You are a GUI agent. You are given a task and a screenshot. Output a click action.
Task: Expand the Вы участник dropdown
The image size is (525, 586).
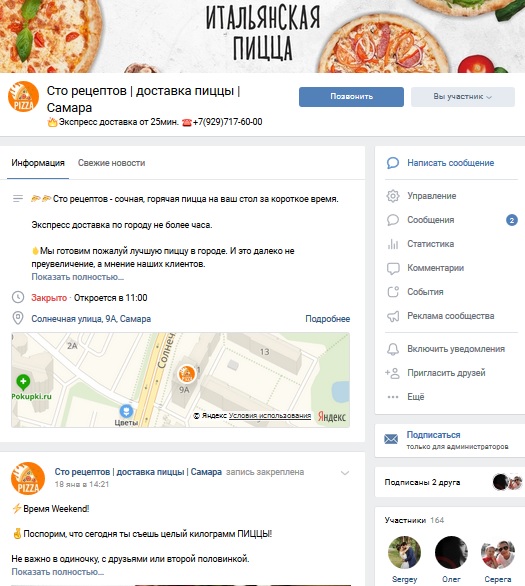coord(463,97)
